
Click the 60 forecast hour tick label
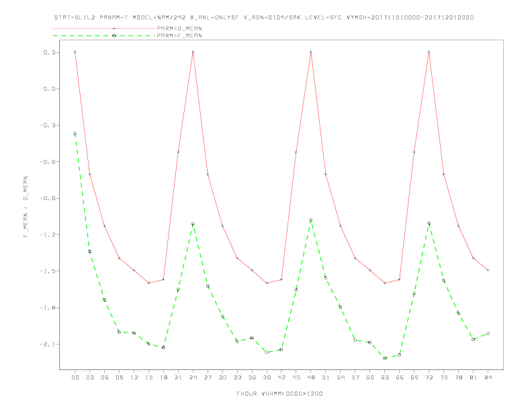pos(370,377)
